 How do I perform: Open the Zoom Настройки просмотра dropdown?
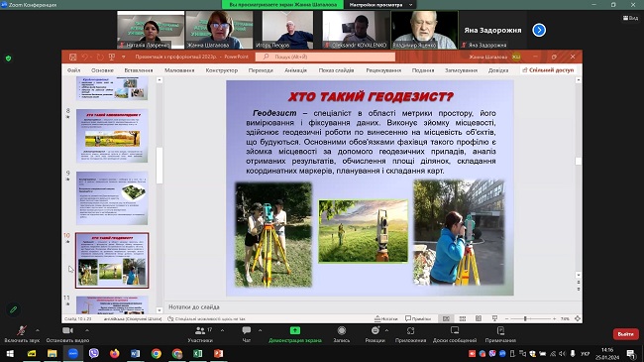pyautogui.click(x=380, y=5)
